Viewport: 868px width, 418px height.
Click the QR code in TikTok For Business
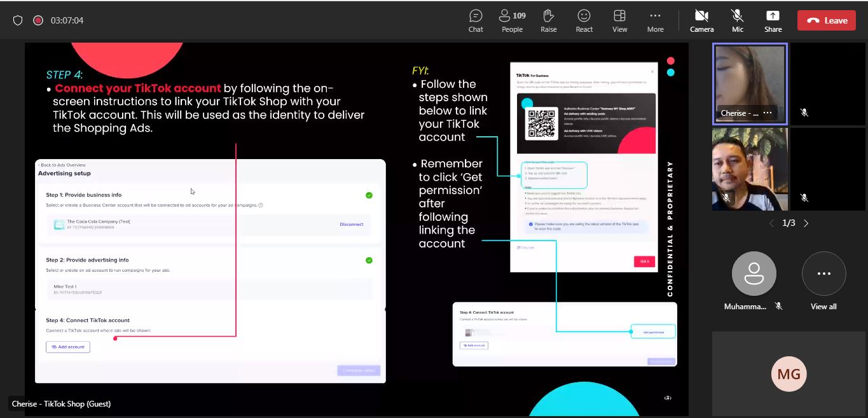541,123
